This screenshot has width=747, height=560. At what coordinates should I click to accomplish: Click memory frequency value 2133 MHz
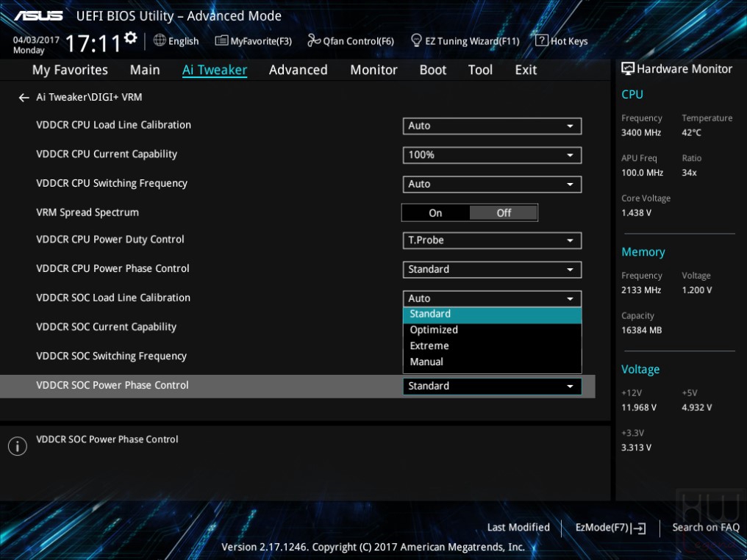click(641, 290)
